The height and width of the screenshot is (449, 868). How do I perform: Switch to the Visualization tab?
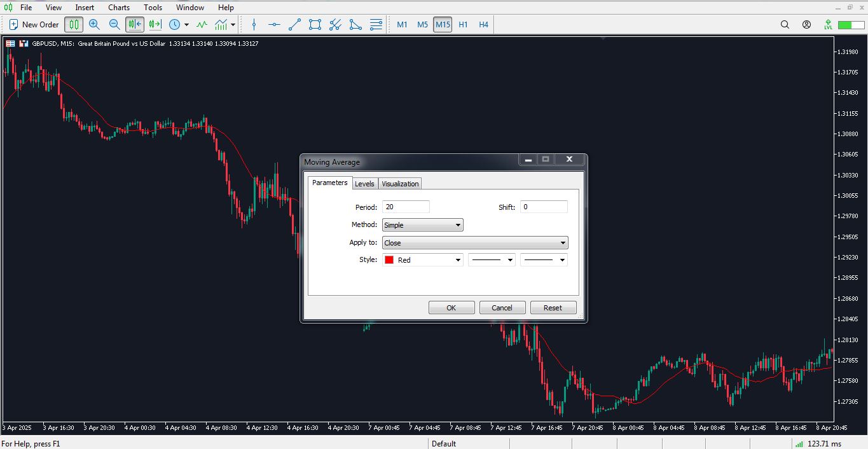pyautogui.click(x=399, y=183)
